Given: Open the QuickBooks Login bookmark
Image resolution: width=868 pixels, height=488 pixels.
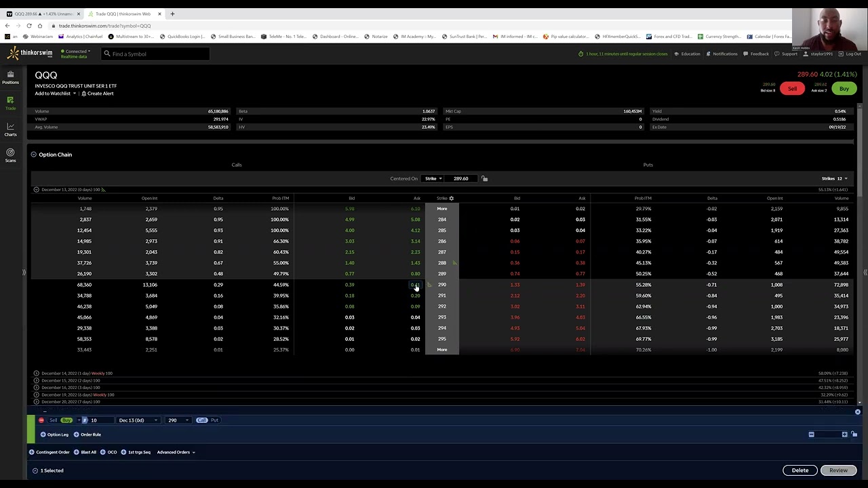Looking at the screenshot, I should (182, 37).
